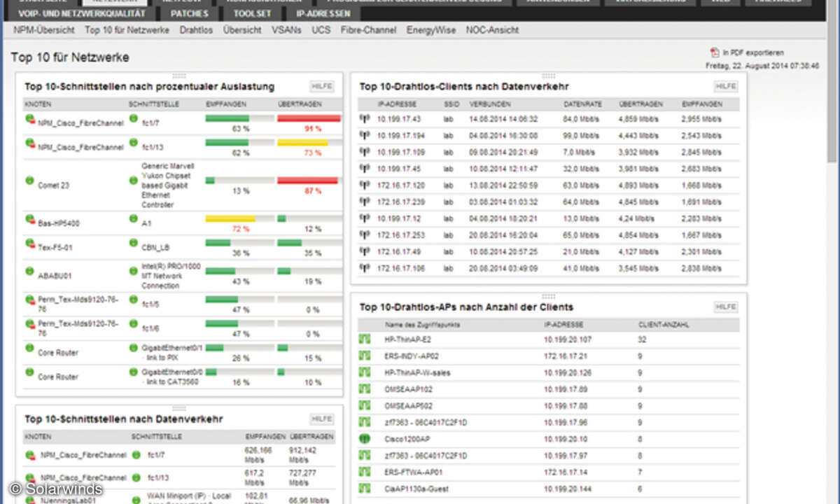Open NPM-Übersicht in the submenu
Image resolution: width=840 pixels, height=504 pixels.
point(44,30)
